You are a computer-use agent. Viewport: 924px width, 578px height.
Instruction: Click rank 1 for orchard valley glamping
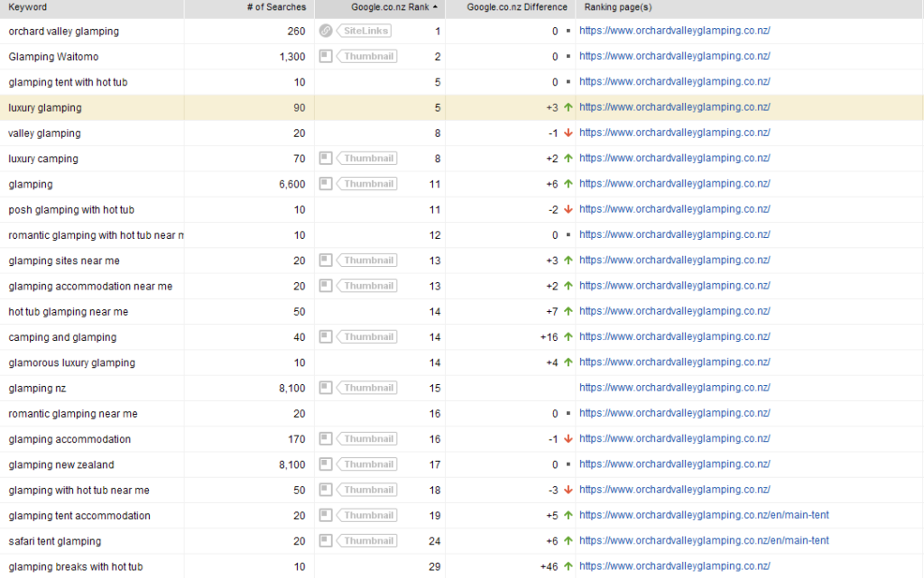438,32
